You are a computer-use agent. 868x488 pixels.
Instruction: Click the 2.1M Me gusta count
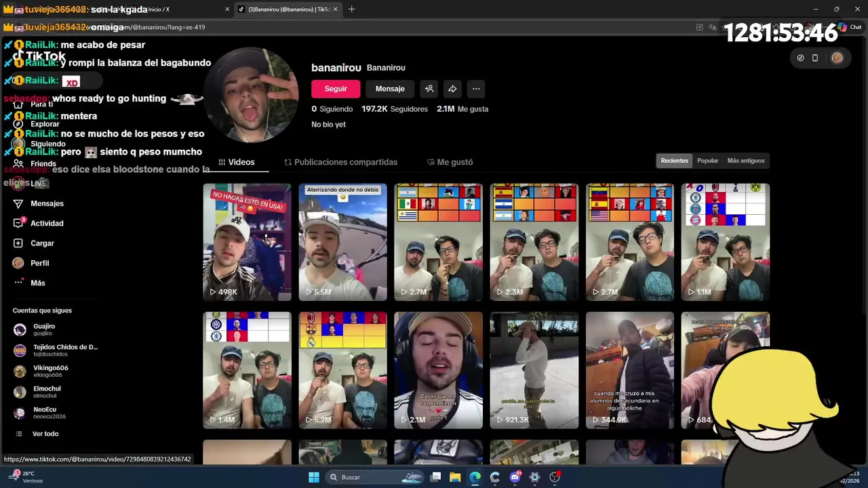coord(462,109)
